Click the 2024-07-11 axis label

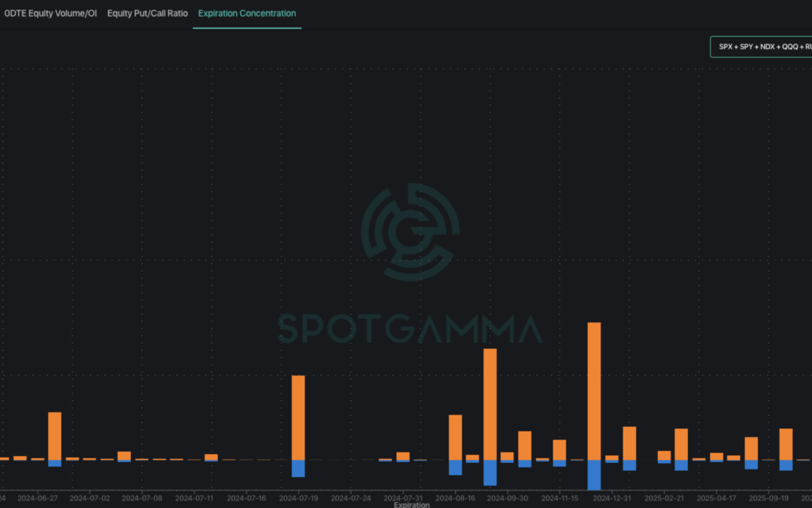point(194,498)
